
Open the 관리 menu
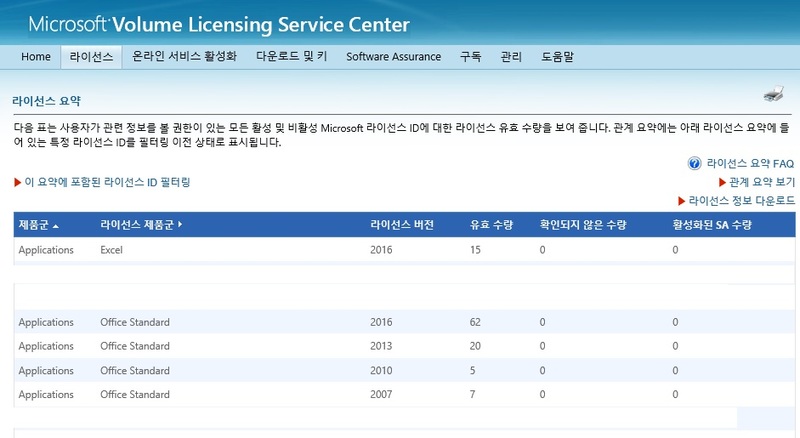511,56
